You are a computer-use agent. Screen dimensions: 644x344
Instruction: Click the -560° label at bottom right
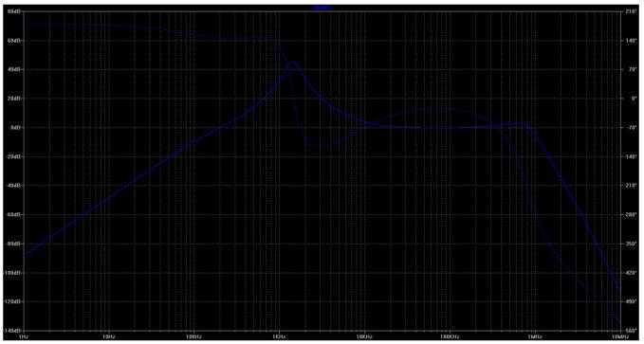click(632, 331)
